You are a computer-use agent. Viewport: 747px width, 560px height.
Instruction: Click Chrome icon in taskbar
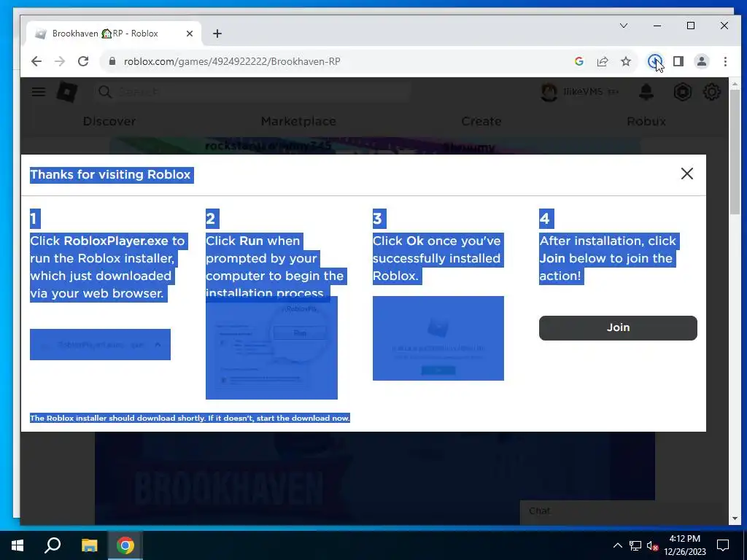tap(125, 545)
